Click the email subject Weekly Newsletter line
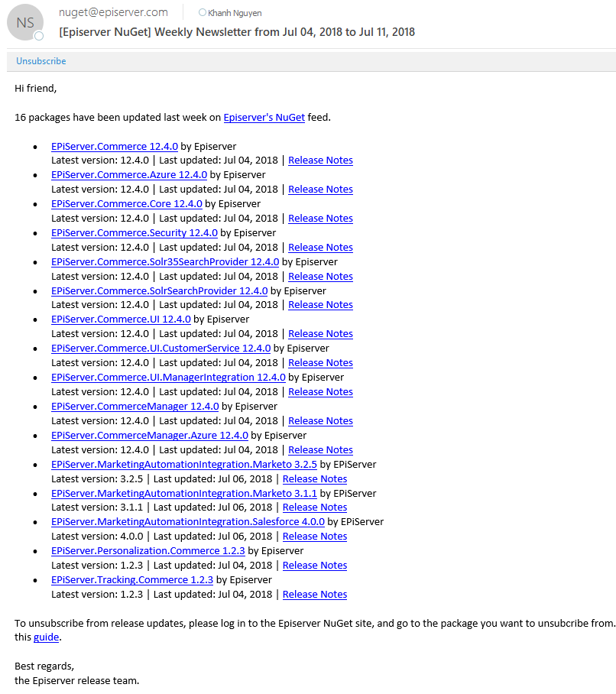The image size is (616, 694). pos(237,32)
